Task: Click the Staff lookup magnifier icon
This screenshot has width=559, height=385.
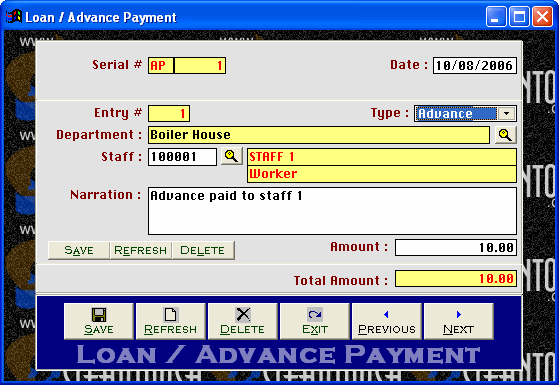Action: coord(231,156)
